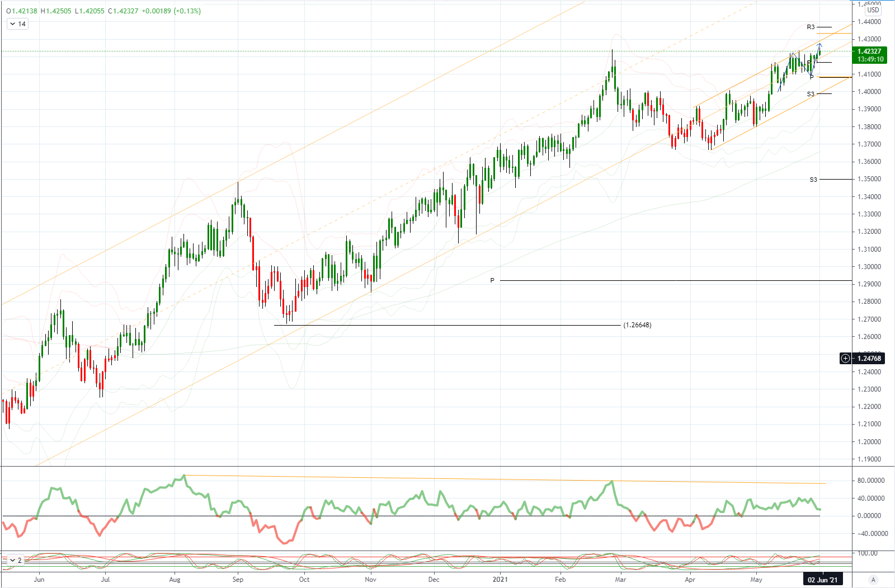The width and height of the screenshot is (895, 588).
Task: Click the Sep label on the time axis
Action: (x=238, y=580)
